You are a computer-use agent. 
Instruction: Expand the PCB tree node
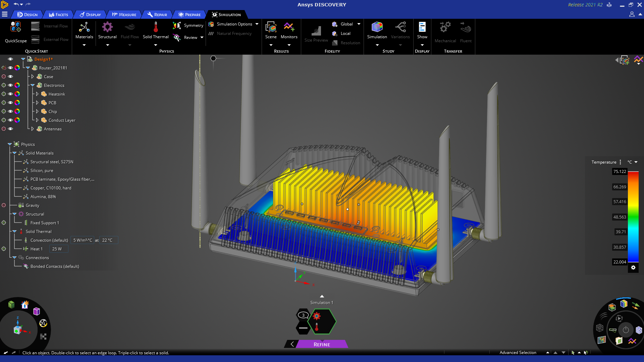coord(37,103)
